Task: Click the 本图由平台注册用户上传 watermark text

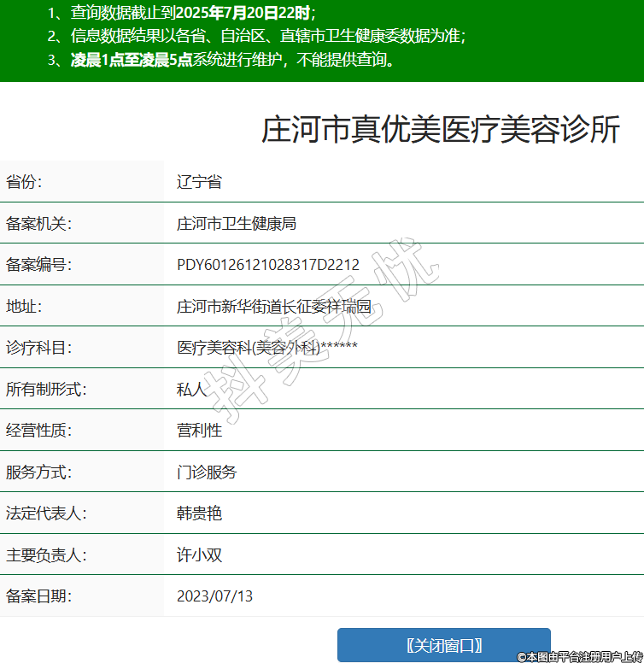Action: pyautogui.click(x=579, y=656)
